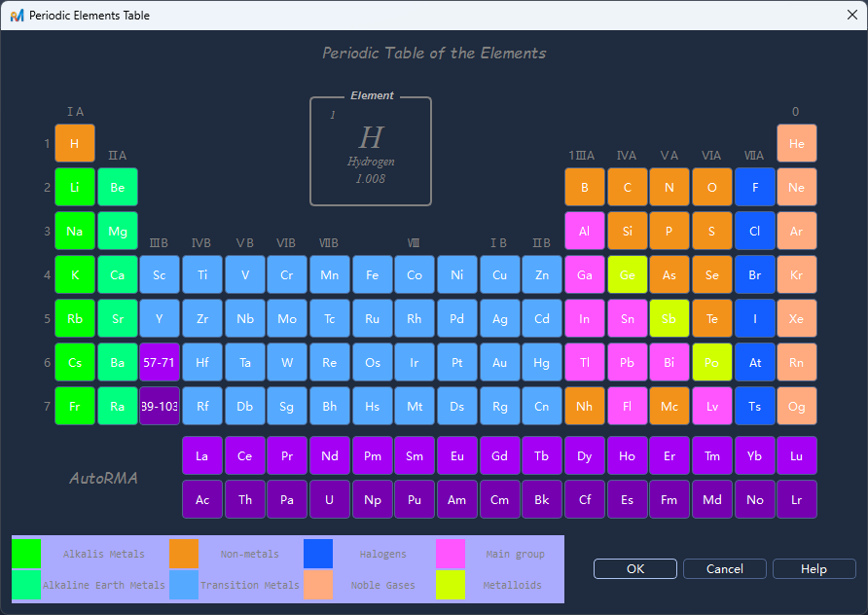Click the Thorium (Th) element tile
Image resolution: width=868 pixels, height=615 pixels.
[244, 499]
